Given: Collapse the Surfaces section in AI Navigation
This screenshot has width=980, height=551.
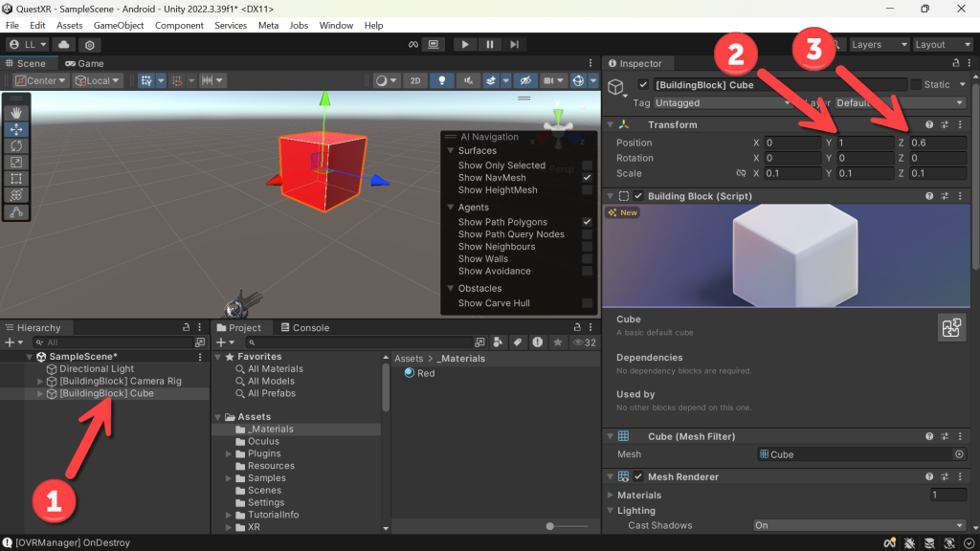Looking at the screenshot, I should pos(450,150).
